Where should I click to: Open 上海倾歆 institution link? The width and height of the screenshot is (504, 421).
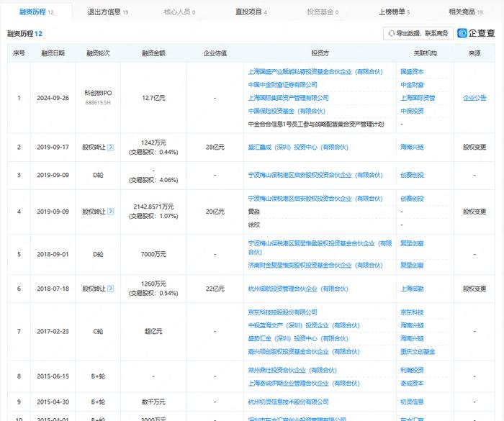click(x=412, y=289)
